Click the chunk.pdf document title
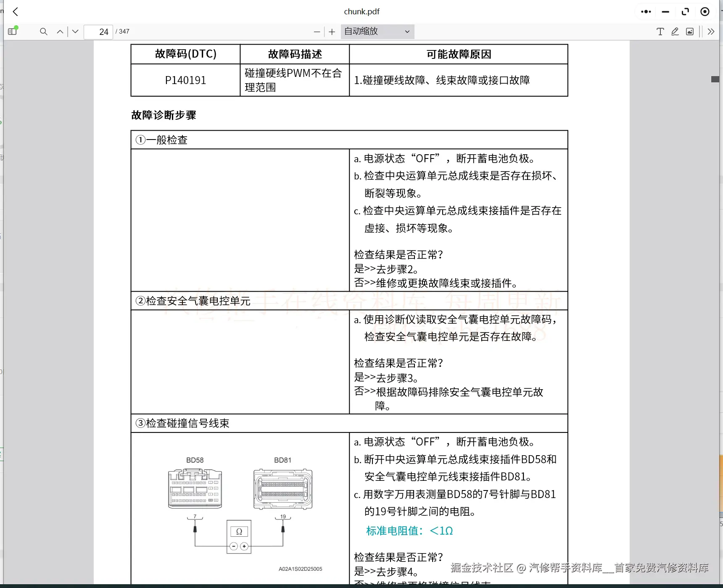The height and width of the screenshot is (588, 723). (x=361, y=12)
